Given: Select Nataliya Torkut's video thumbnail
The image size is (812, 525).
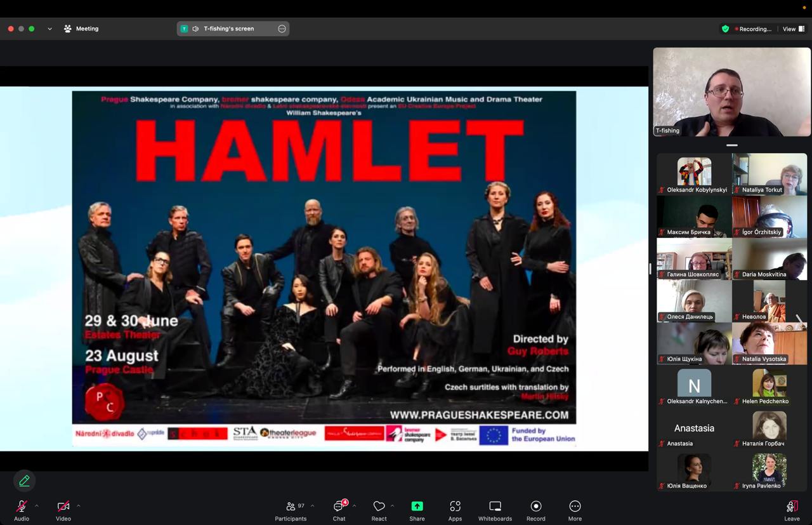Looking at the screenshot, I should [x=769, y=174].
